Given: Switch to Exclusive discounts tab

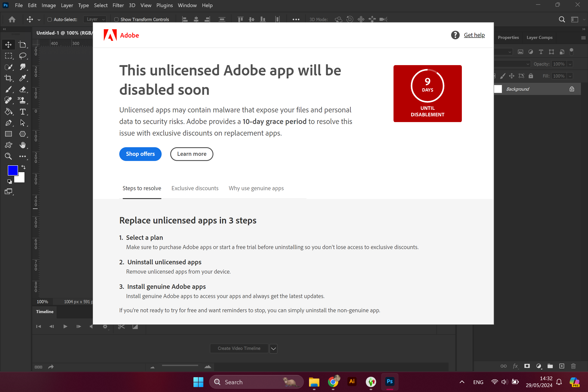Looking at the screenshot, I should pyautogui.click(x=195, y=188).
